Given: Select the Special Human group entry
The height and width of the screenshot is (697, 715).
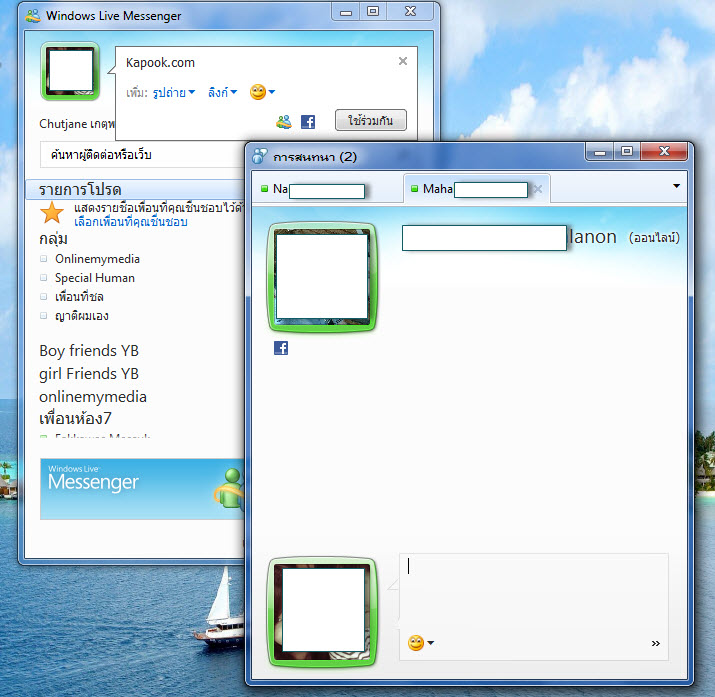Looking at the screenshot, I should pyautogui.click(x=95, y=278).
